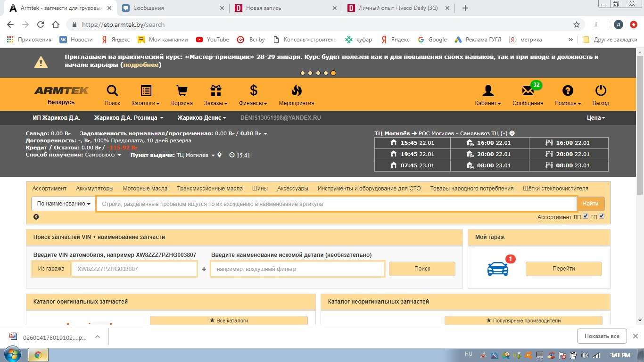
Task: Open the По наименованию search type dropdown
Action: coord(64,204)
